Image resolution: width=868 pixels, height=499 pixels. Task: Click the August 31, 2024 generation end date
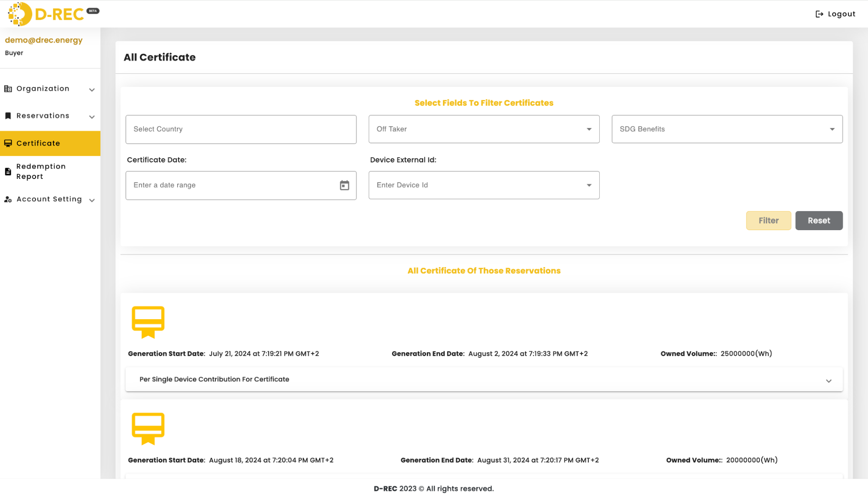(x=538, y=460)
